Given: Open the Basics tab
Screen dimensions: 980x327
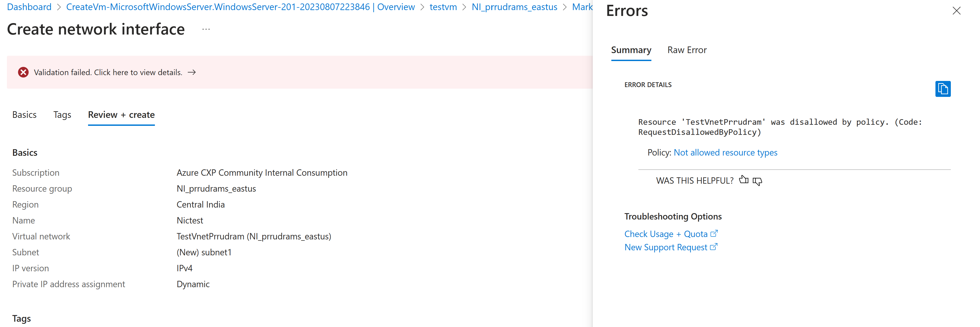Looking at the screenshot, I should tap(24, 115).
